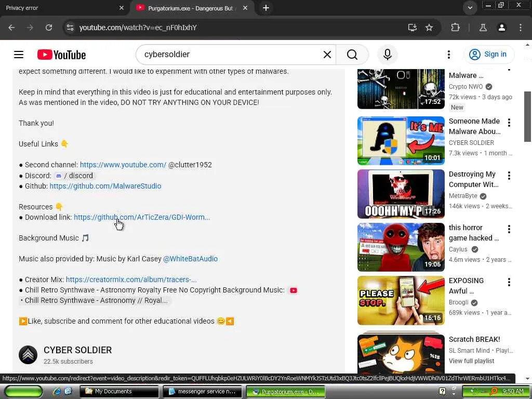532x399 pixels.
Task: Click the / discord link text
Action: pyautogui.click(x=78, y=176)
